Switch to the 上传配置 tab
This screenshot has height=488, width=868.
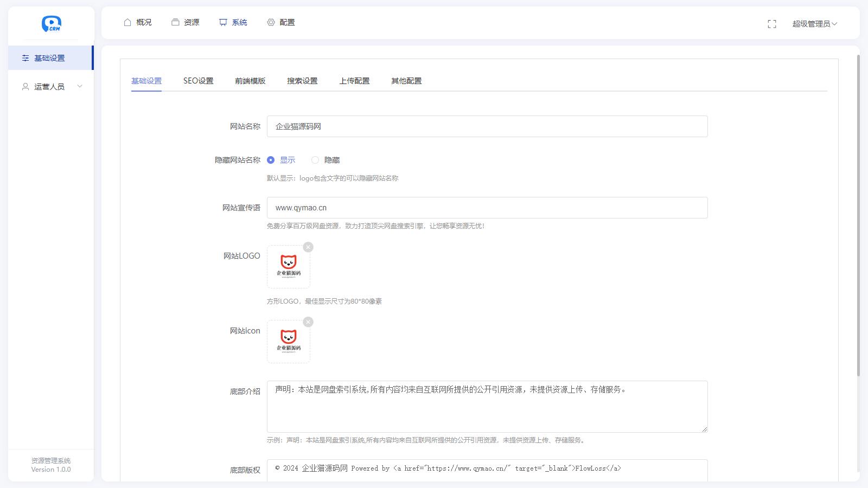tap(354, 81)
